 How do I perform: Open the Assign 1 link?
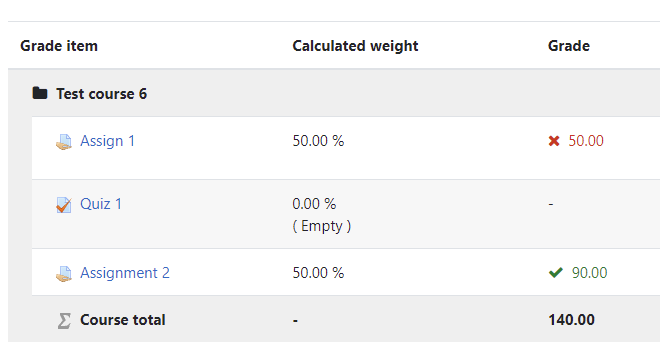click(108, 141)
